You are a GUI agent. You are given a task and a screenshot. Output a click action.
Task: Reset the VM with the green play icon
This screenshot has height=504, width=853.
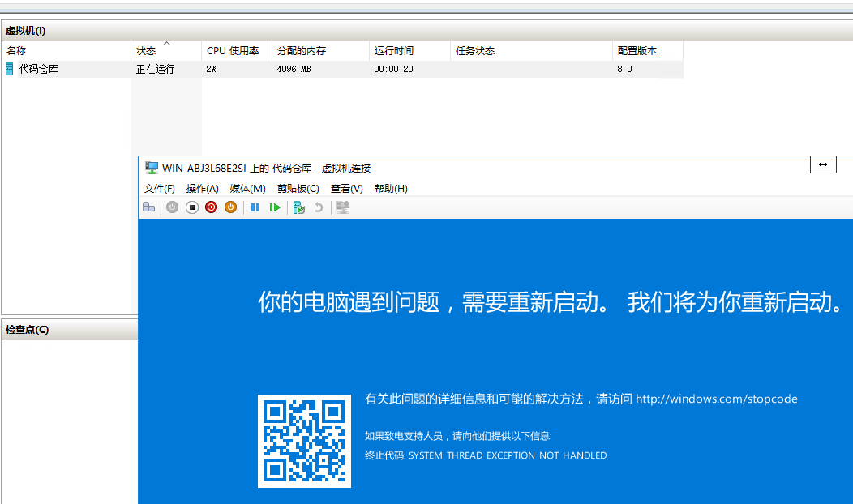tap(275, 207)
